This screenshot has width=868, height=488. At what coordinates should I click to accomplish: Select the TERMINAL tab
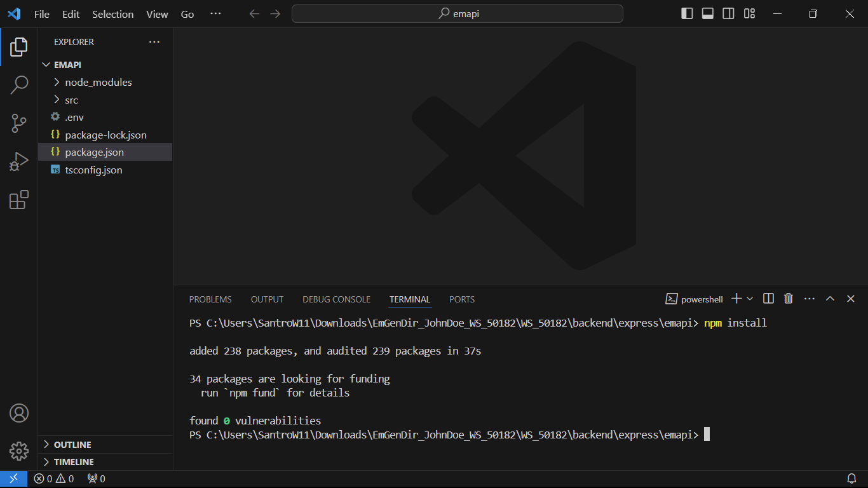coord(410,299)
